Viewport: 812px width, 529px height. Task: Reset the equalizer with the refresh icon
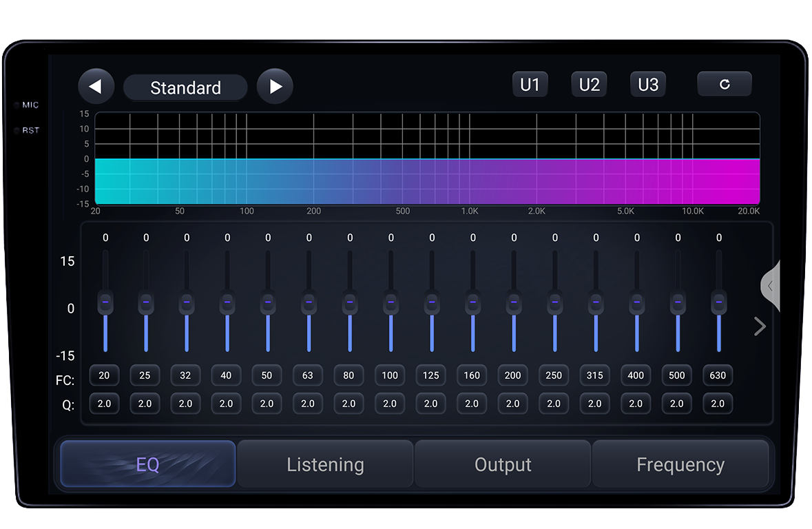[724, 84]
